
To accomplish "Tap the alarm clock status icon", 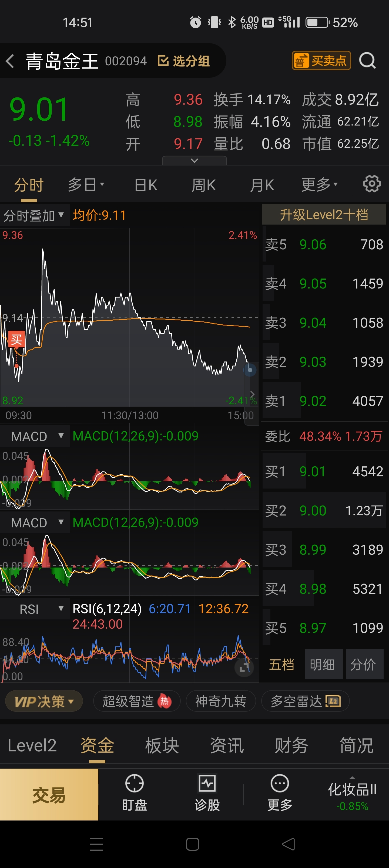I will [x=195, y=23].
